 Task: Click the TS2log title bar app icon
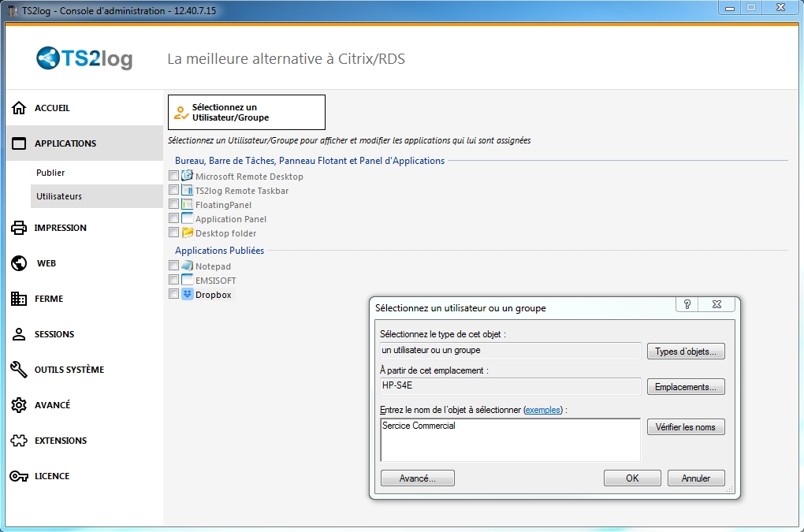tap(13, 11)
